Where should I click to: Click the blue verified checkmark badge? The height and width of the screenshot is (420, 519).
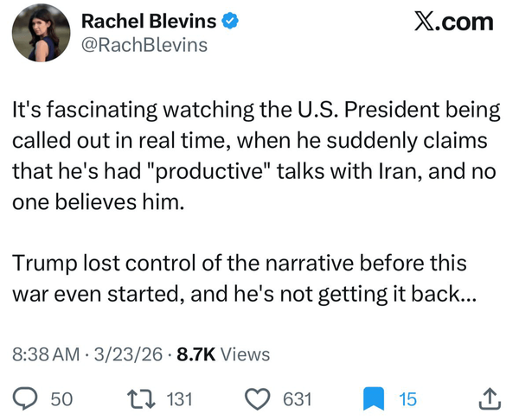[230, 21]
